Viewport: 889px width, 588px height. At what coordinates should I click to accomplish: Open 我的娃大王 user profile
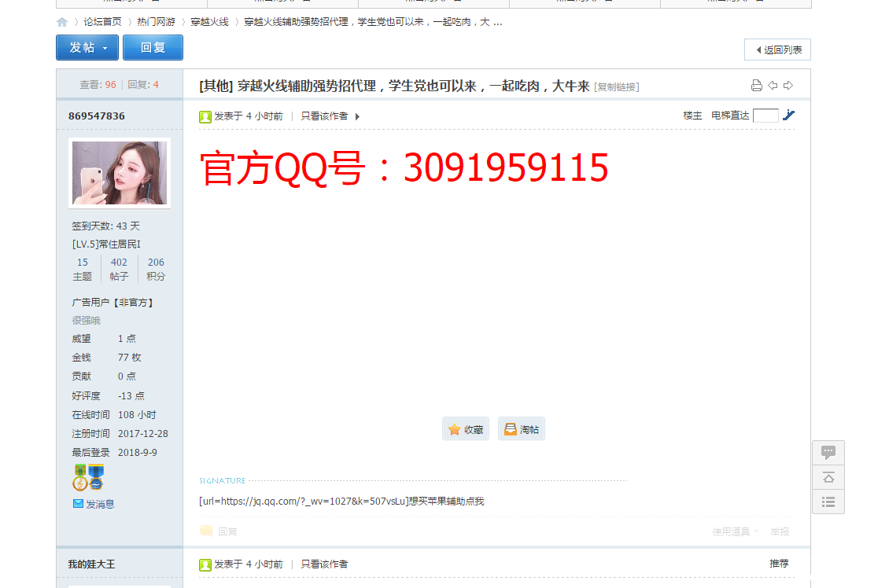91,564
